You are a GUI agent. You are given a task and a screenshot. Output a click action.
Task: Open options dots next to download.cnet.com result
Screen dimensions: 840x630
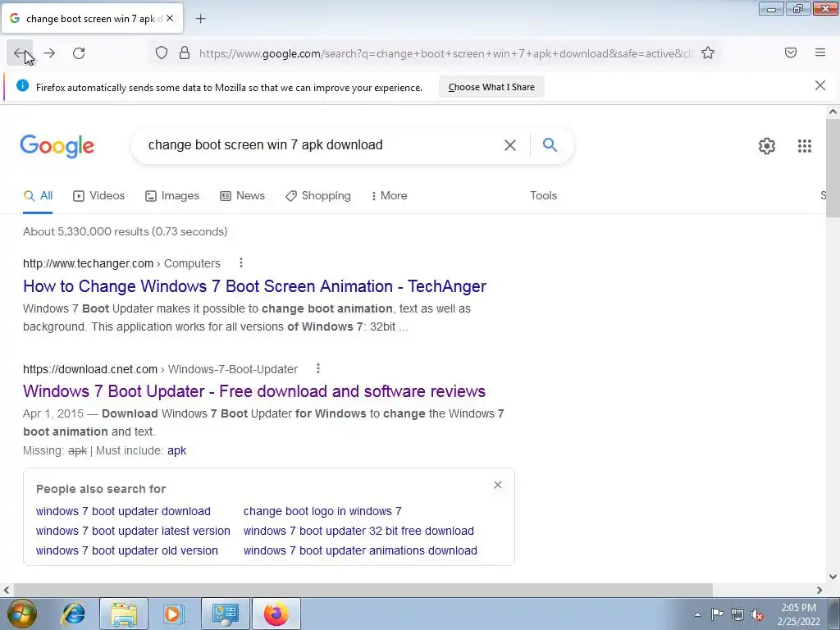(x=318, y=368)
